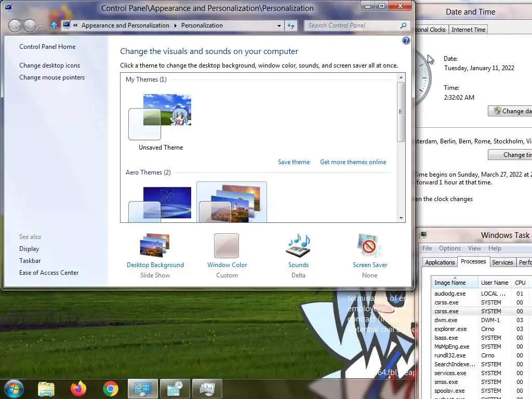532x399 pixels.
Task: Click the themes list scrollbar thumb
Action: click(401, 112)
